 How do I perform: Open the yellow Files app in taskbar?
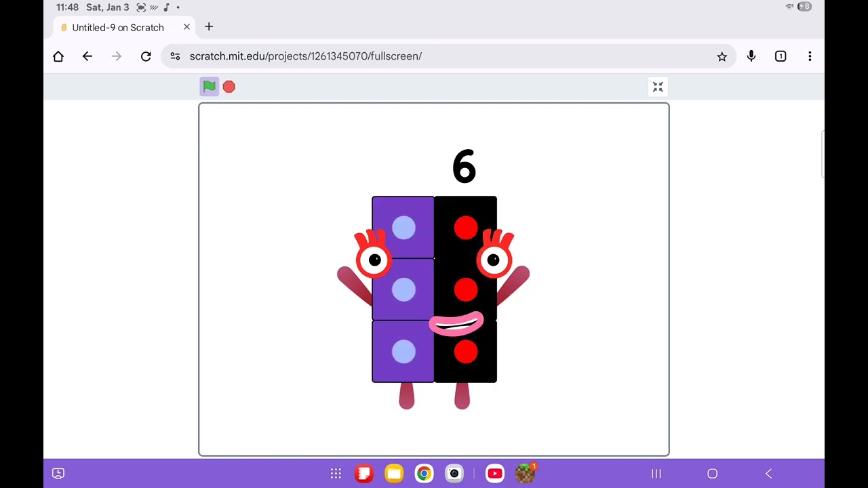394,474
